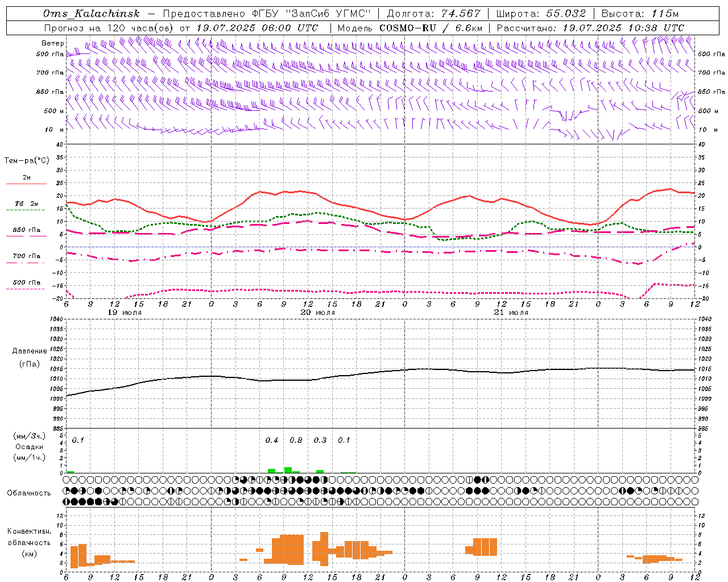
Task: Click the station title Oms_Kalachinsk
Action: pyautogui.click(x=92, y=14)
